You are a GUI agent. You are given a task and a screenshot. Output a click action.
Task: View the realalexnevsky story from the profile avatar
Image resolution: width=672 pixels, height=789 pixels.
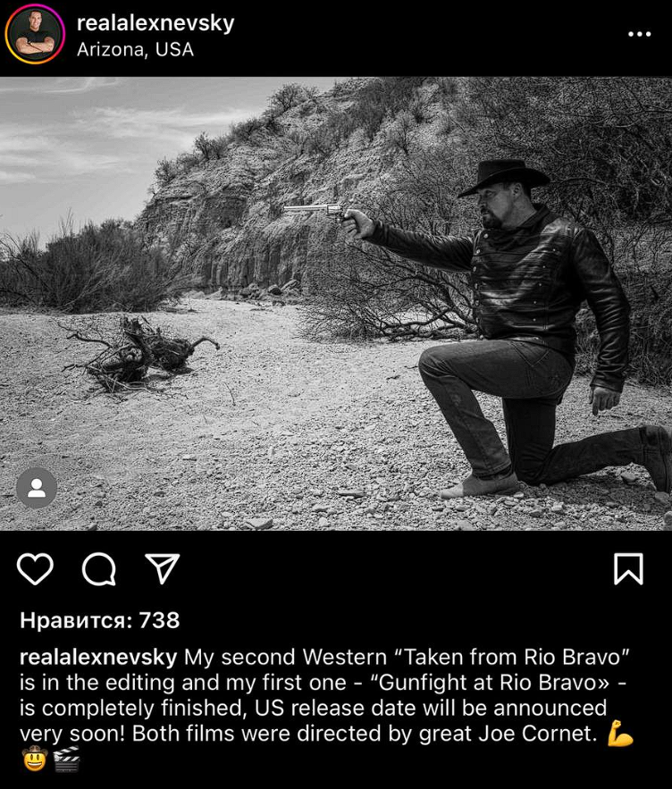(x=35, y=34)
